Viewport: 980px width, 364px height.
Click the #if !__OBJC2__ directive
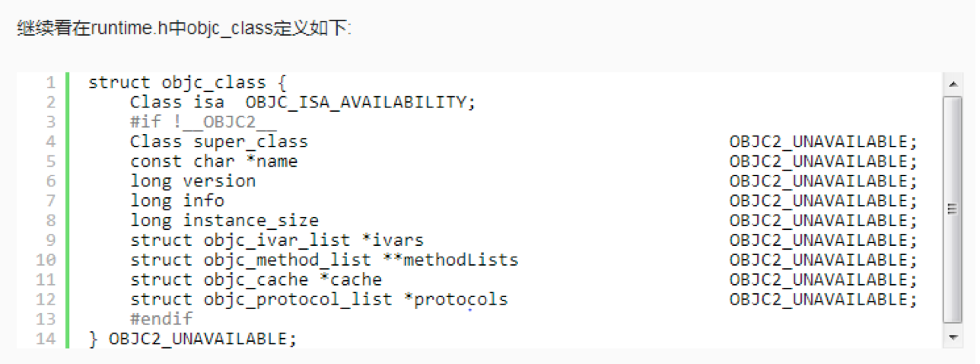click(202, 122)
